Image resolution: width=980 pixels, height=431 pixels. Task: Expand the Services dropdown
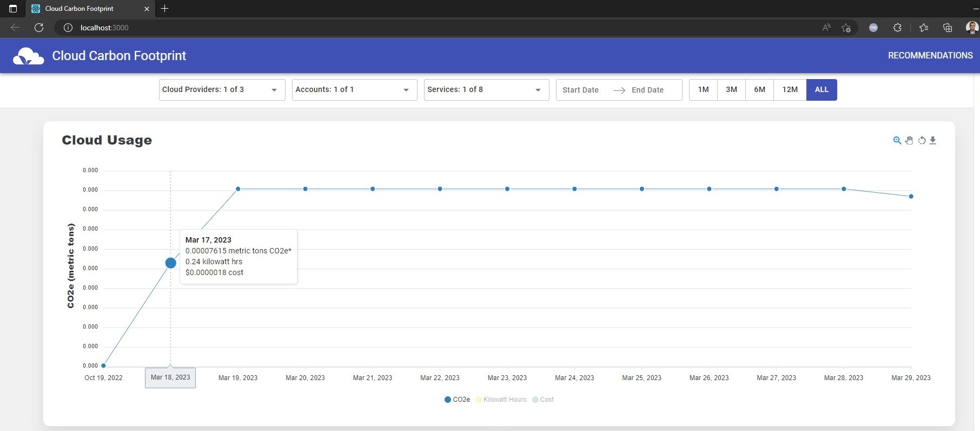[486, 90]
